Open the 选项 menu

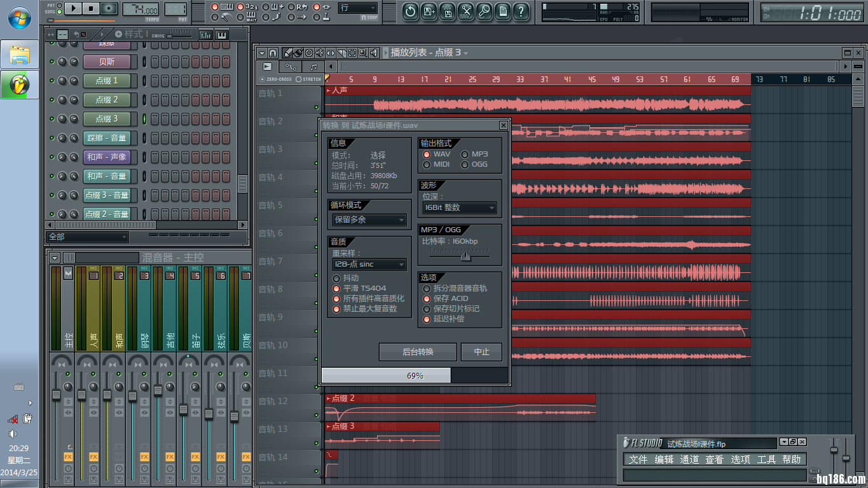740,459
